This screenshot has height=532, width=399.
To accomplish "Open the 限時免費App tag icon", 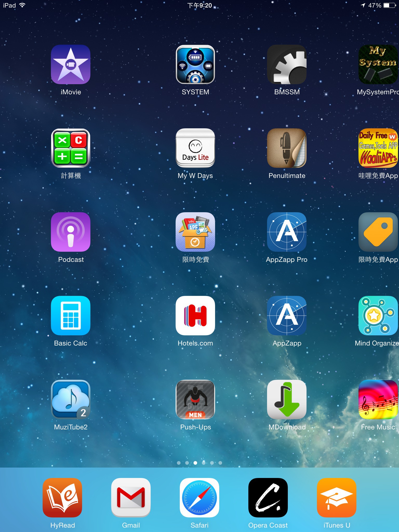I will pyautogui.click(x=378, y=232).
